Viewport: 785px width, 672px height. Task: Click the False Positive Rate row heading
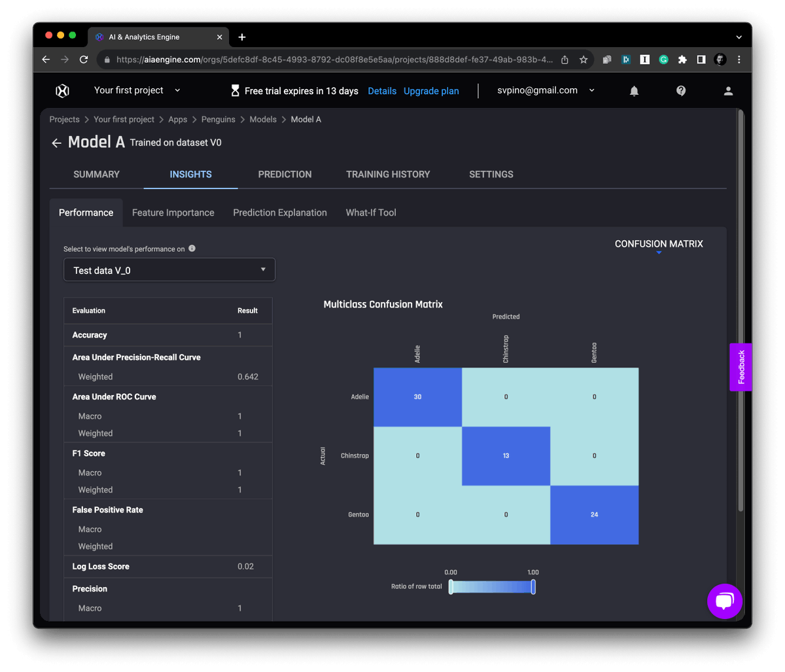click(x=107, y=510)
